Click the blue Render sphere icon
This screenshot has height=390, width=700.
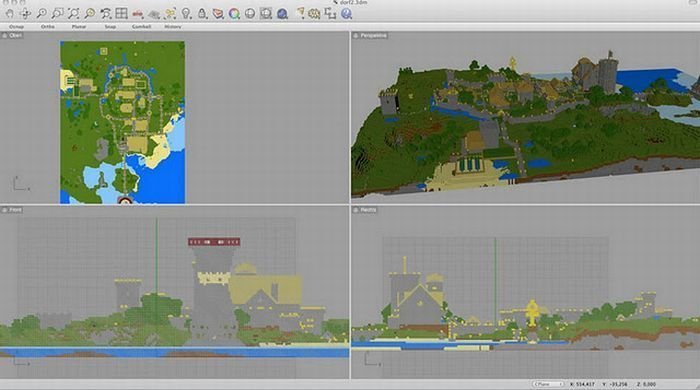pyautogui.click(x=282, y=14)
